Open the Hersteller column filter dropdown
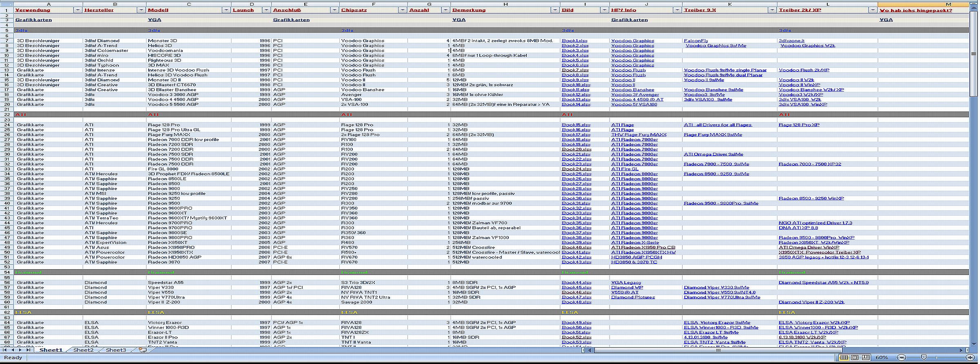The height and width of the screenshot is (364, 980). click(141, 10)
